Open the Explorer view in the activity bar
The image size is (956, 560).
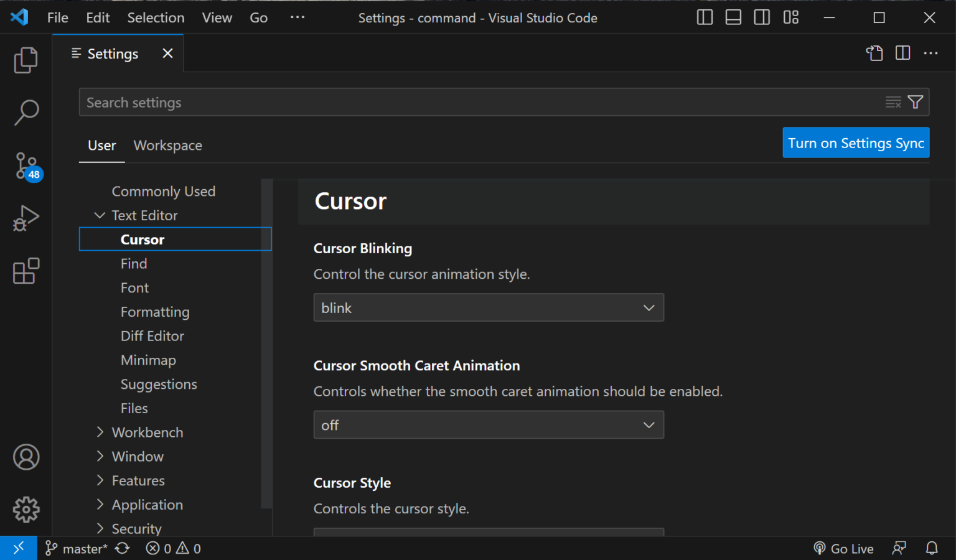[26, 60]
